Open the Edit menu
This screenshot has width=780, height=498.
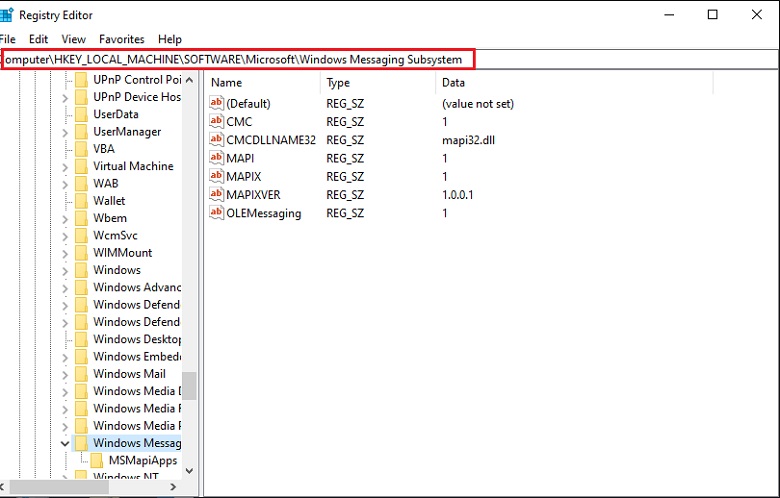pyautogui.click(x=38, y=39)
